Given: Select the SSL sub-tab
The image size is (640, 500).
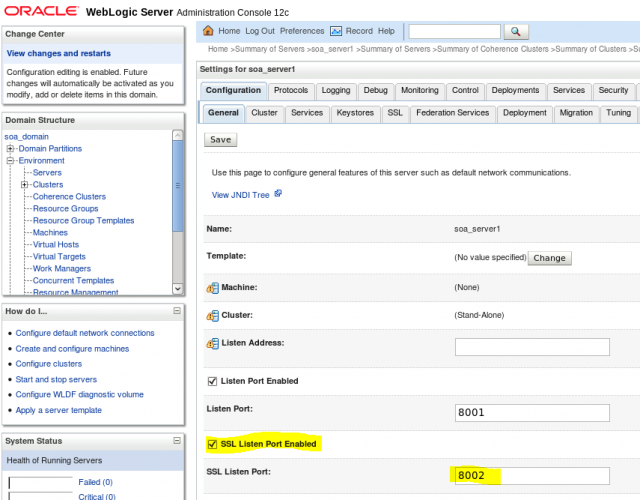Looking at the screenshot, I should [395, 113].
